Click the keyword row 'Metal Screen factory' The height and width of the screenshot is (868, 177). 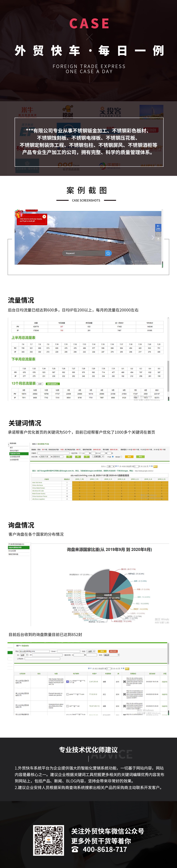(x=39, y=493)
